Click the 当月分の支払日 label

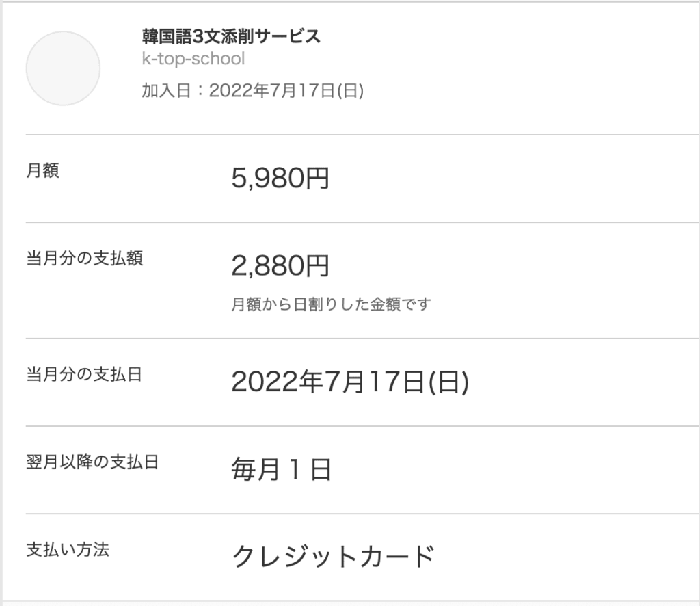(x=84, y=374)
